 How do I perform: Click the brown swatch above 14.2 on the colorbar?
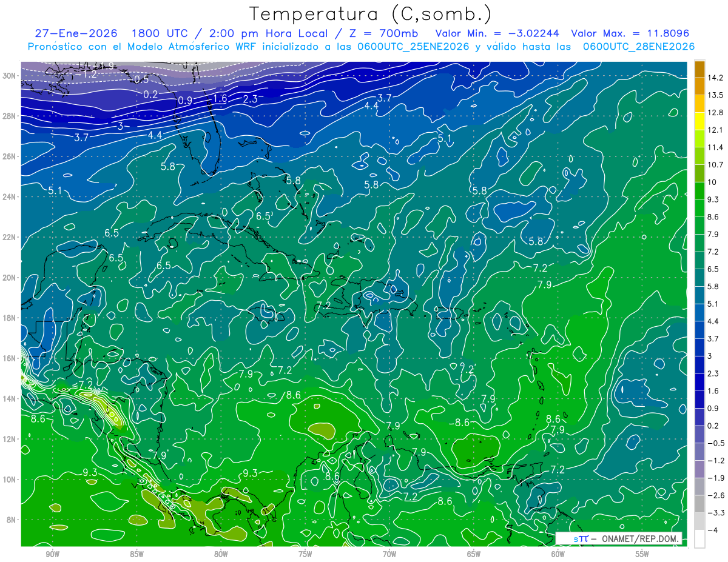[699, 69]
